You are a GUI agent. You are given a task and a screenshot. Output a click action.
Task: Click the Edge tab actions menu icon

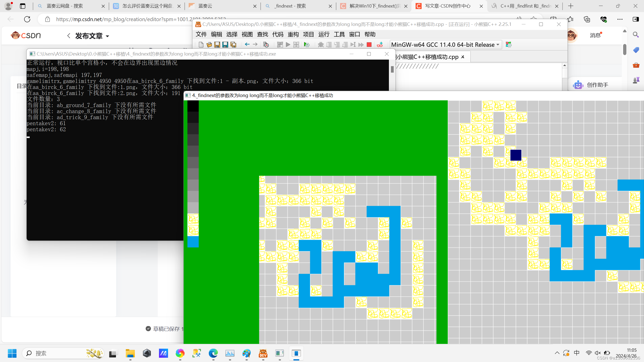pos(23,6)
